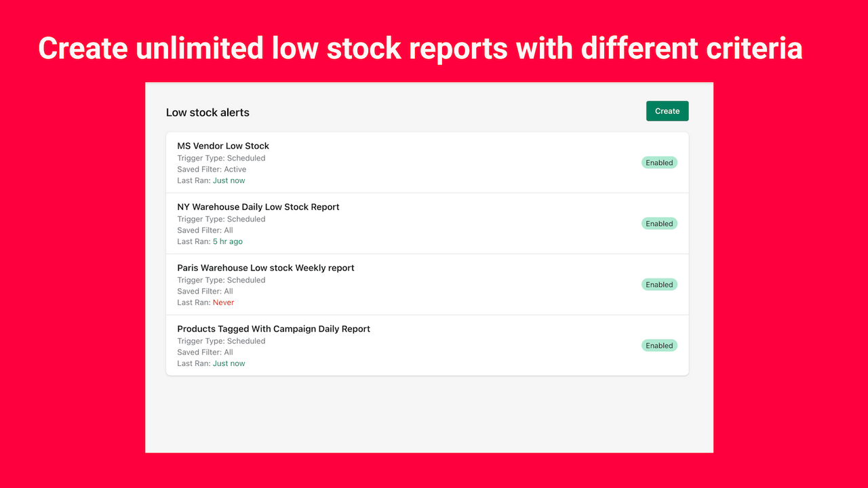Viewport: 868px width, 488px height.
Task: Click Saved Filter: All on NY Warehouse alert
Action: (x=204, y=230)
